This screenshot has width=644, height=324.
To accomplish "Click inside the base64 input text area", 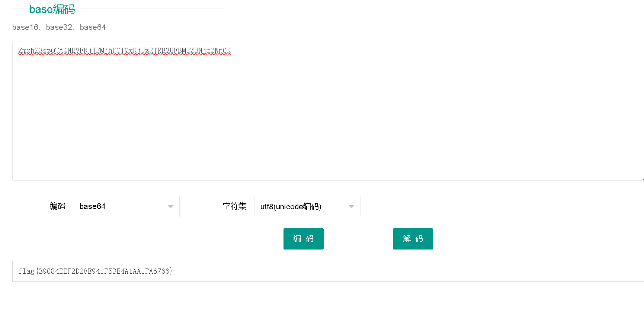I will (x=328, y=111).
